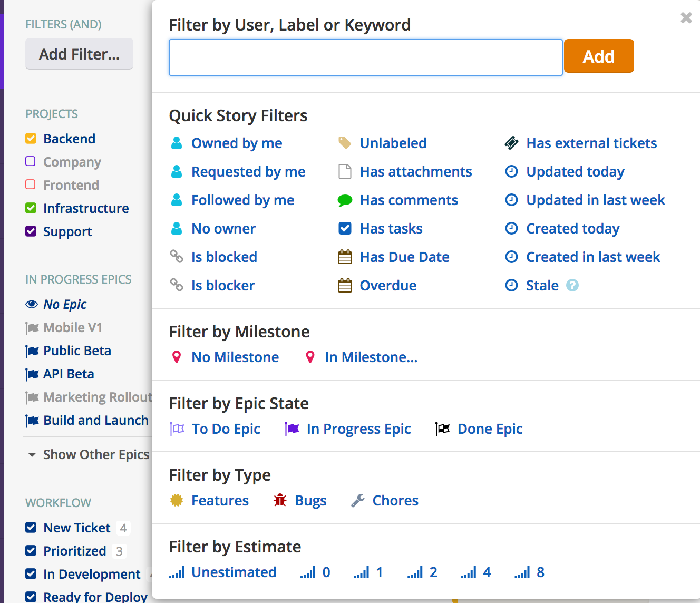Click the outlined flag icon for To Do Epic
The width and height of the screenshot is (700, 603).
(177, 429)
